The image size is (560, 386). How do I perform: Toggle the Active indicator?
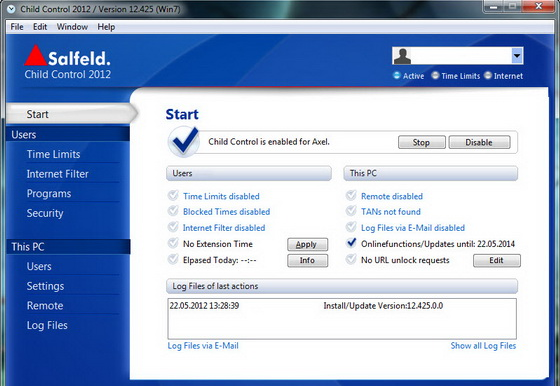(x=397, y=75)
